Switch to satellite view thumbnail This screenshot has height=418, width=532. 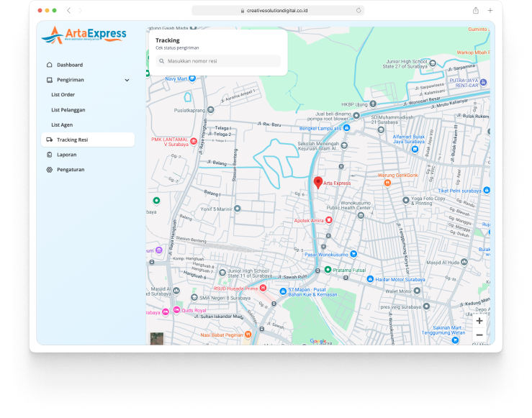tap(156, 338)
